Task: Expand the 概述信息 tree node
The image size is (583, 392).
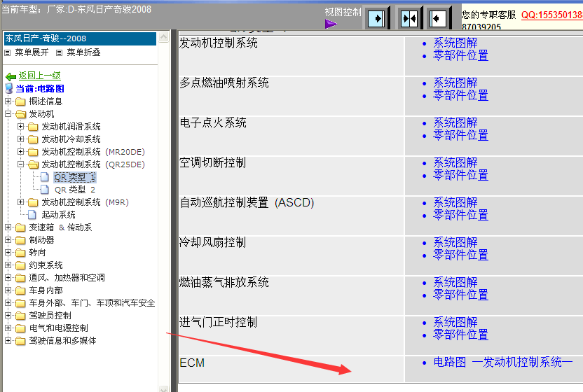Action: click(x=8, y=101)
